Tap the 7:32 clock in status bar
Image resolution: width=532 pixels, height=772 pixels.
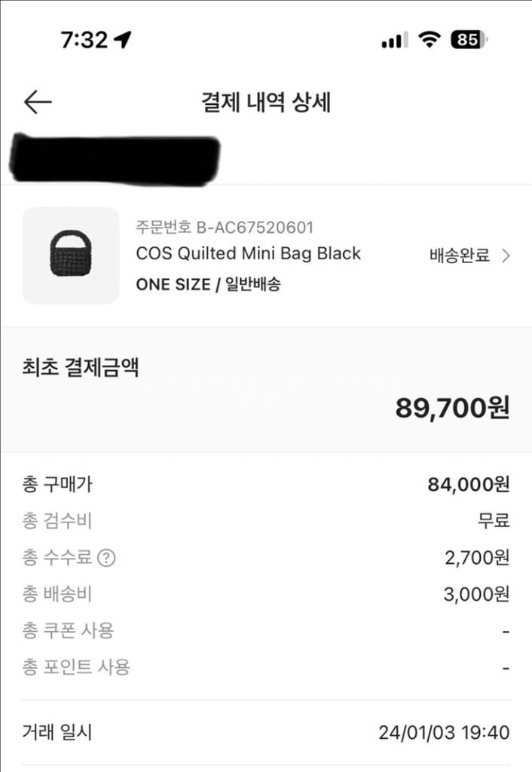tap(84, 40)
